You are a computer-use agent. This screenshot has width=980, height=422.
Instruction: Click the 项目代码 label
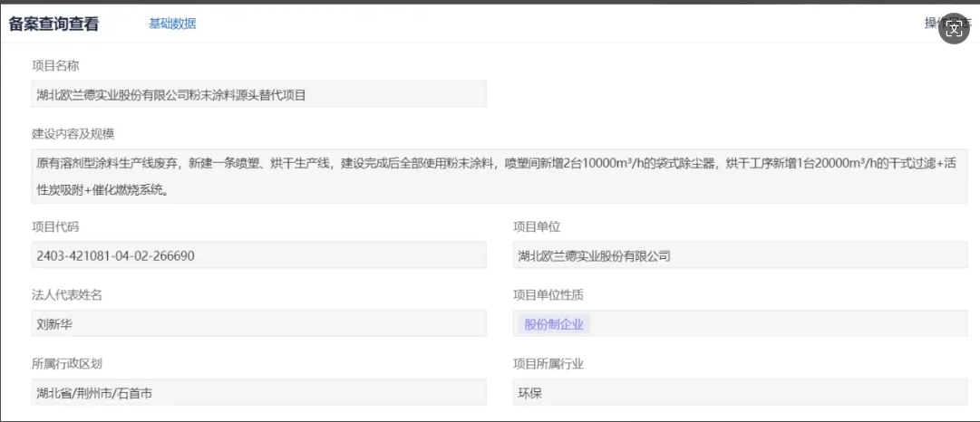(55, 226)
